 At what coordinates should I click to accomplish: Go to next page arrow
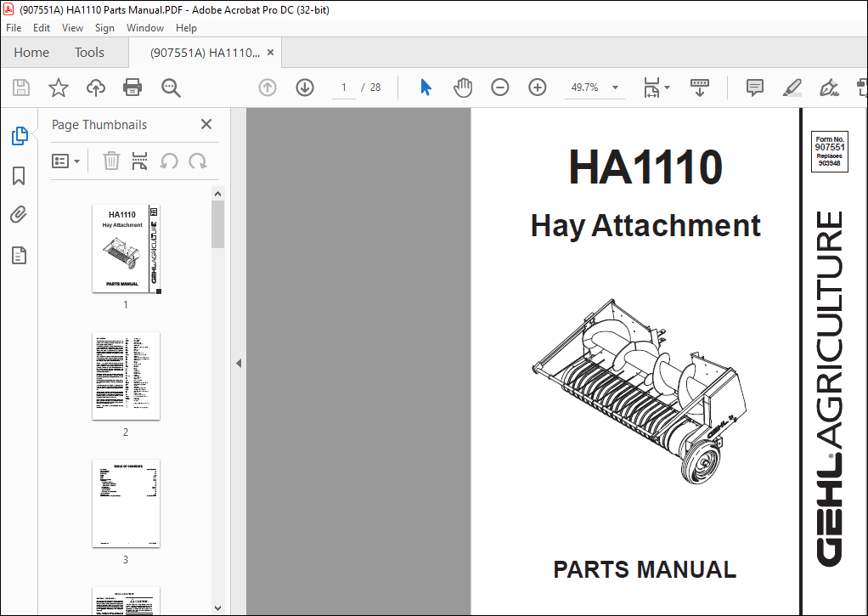pos(305,88)
